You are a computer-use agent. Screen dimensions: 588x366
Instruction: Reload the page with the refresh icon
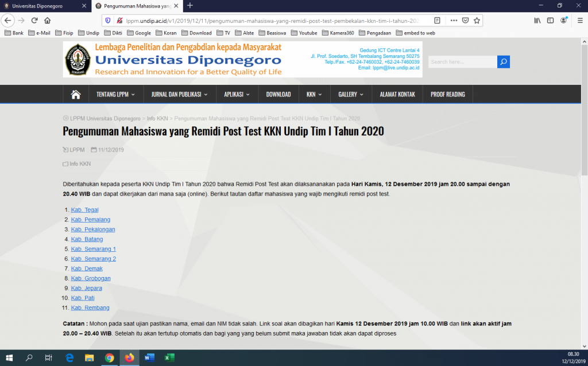(34, 20)
